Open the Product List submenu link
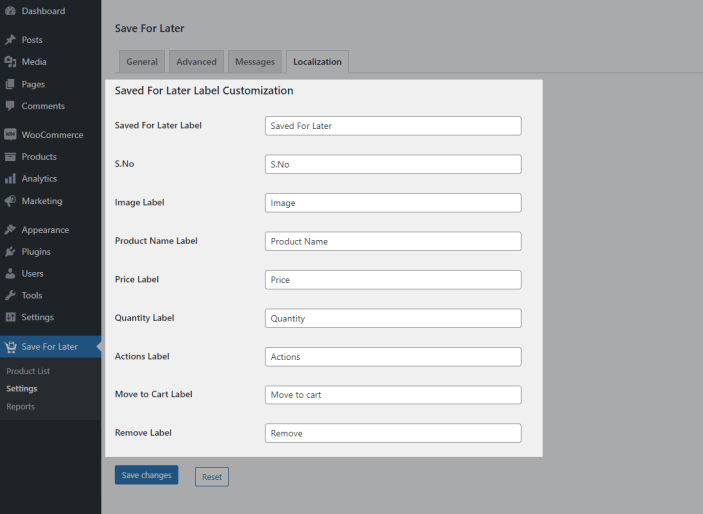 28,371
